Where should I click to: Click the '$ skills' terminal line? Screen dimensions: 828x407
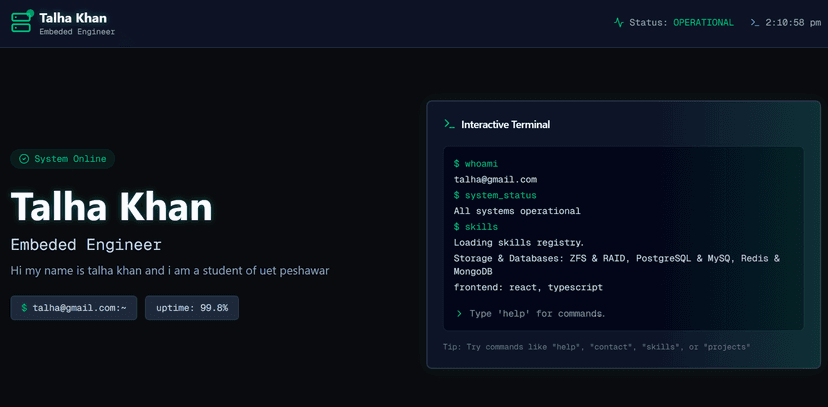point(476,227)
